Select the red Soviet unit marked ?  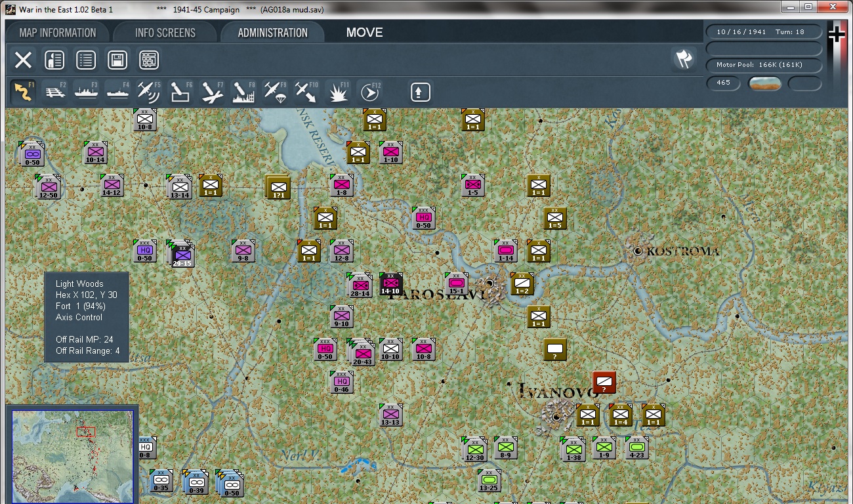604,383
